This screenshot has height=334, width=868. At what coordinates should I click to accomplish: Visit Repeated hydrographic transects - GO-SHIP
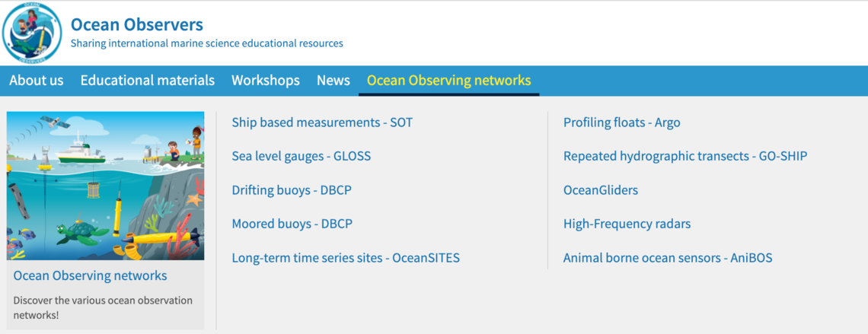[x=685, y=157]
